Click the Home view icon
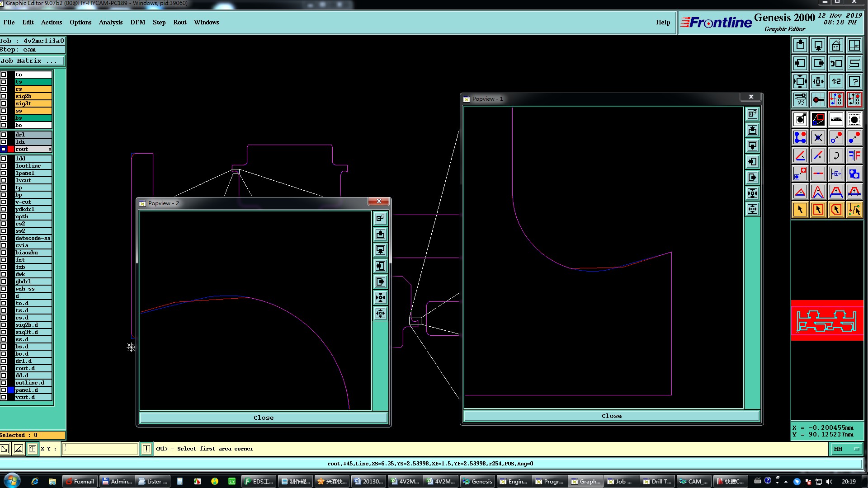868x488 pixels. tap(836, 46)
